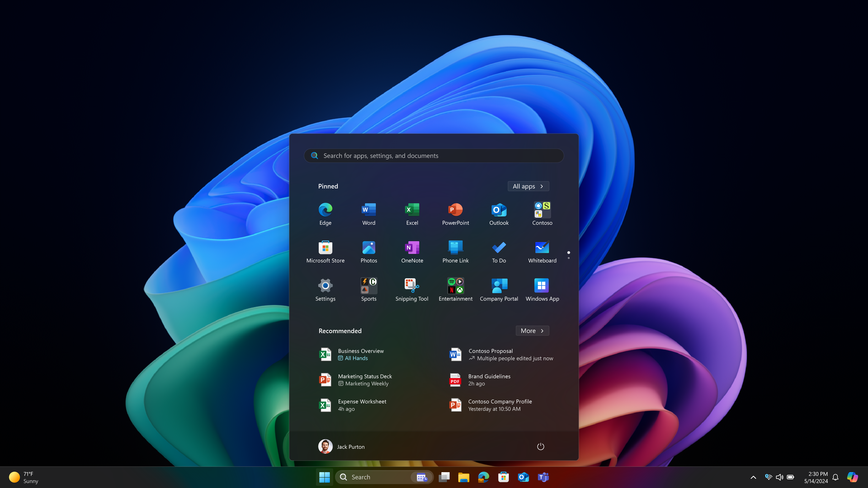Click the Windows Start button on taskbar
The height and width of the screenshot is (488, 868).
click(324, 477)
